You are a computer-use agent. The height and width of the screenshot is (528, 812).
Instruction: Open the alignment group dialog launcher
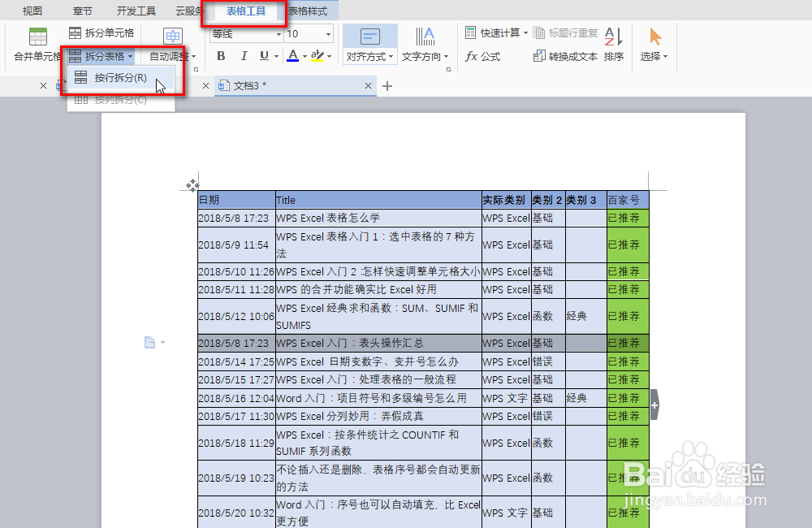coord(448,69)
